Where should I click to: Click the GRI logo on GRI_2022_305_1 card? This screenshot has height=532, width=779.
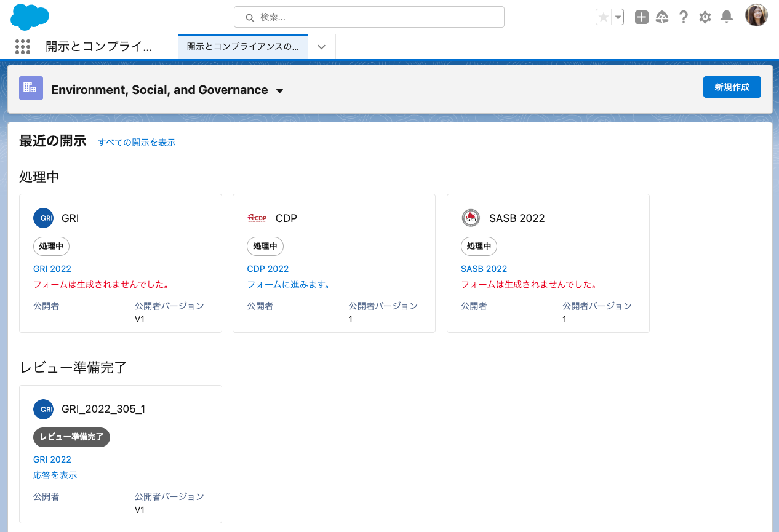(43, 408)
